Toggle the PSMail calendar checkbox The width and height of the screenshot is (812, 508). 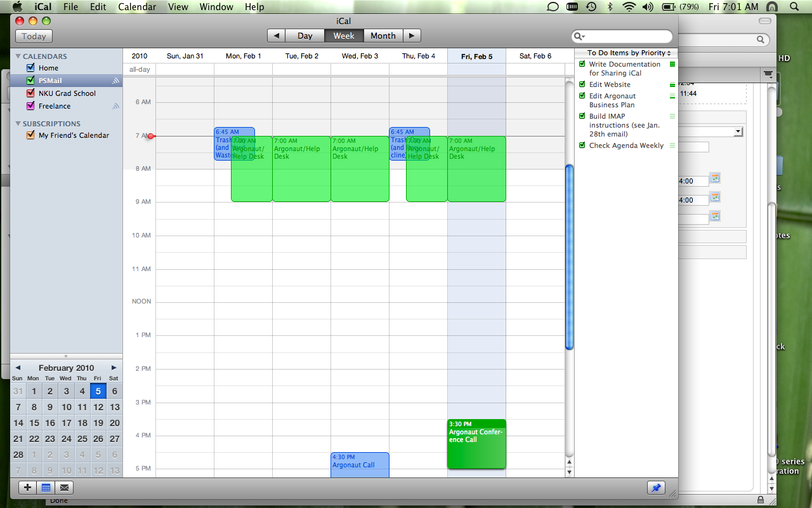(x=30, y=81)
